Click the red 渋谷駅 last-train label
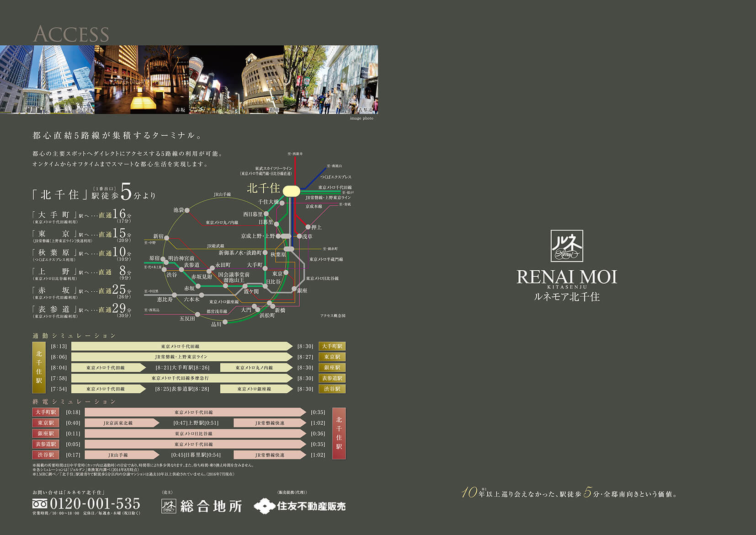 pos(46,455)
